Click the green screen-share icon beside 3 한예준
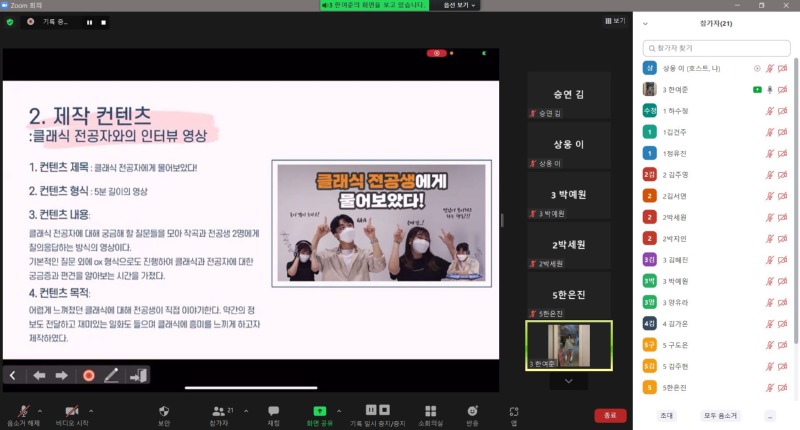Screen dimensions: 800x430 pos(757,90)
